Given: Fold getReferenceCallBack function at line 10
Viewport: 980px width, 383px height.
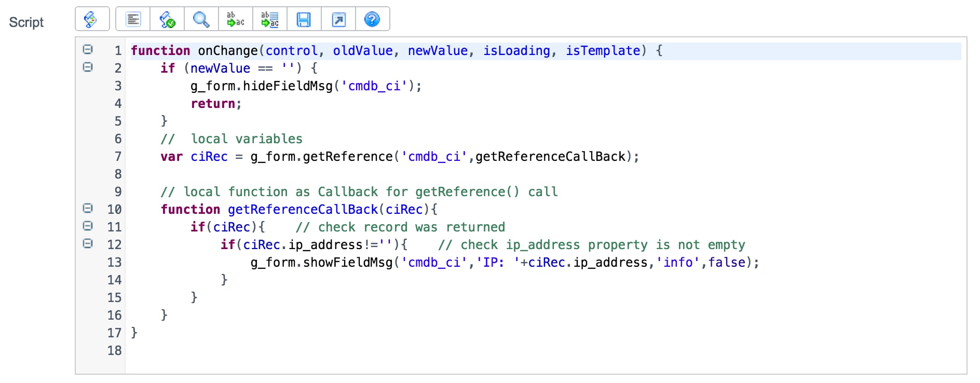Looking at the screenshot, I should click(x=88, y=208).
